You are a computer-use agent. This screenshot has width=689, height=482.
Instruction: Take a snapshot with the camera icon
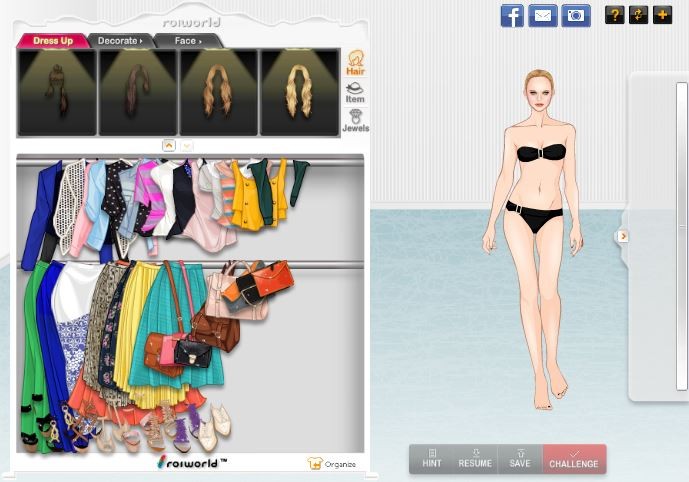click(x=575, y=15)
